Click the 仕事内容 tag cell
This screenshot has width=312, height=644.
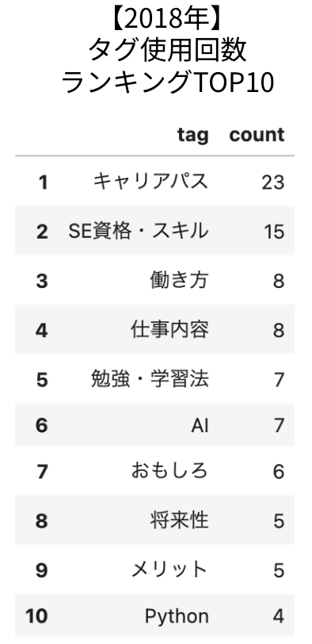tap(169, 329)
